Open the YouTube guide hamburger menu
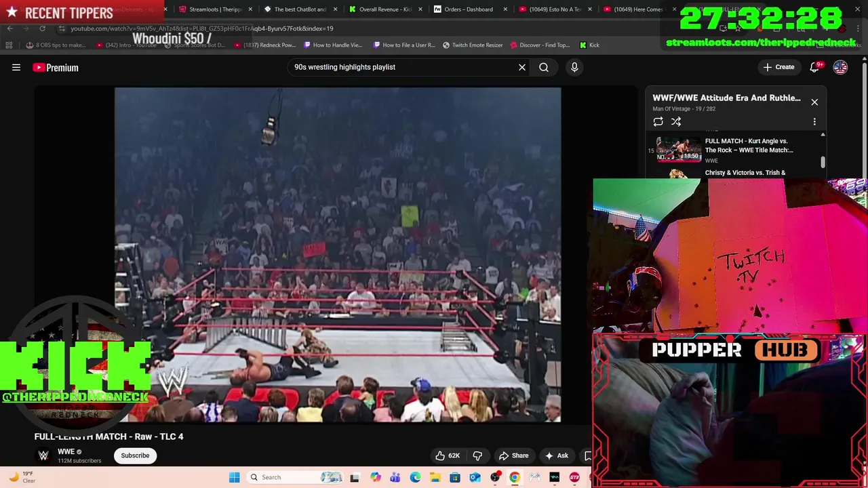Screen dimensions: 868x488 click(x=16, y=67)
